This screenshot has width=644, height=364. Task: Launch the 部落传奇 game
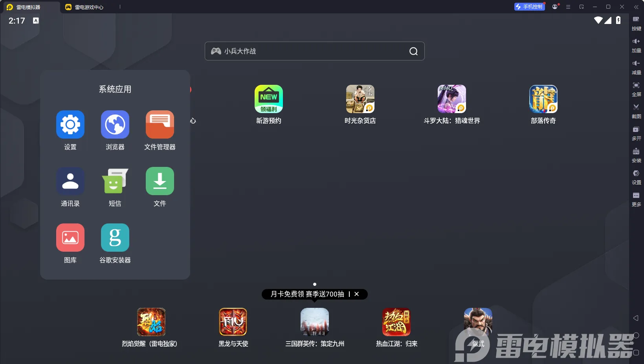coord(543,99)
